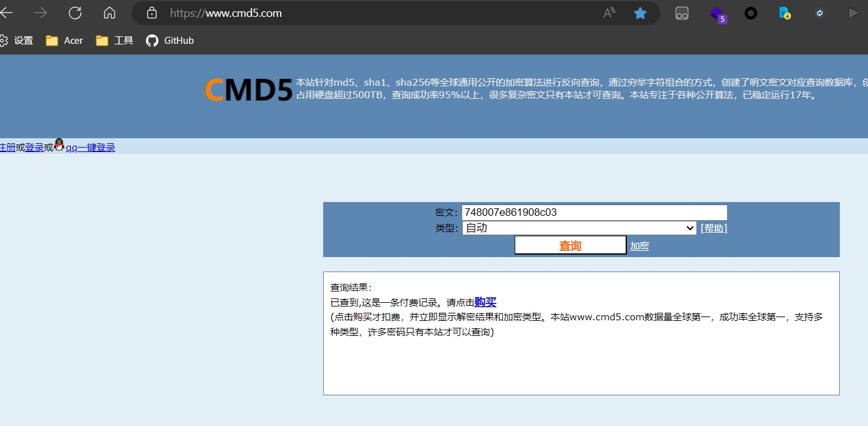Click the 登录 login link
Screen dimensions: 868x426
pos(34,148)
